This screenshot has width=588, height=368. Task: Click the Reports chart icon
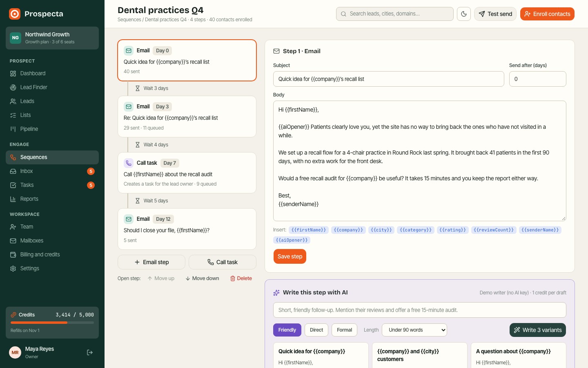(x=13, y=199)
